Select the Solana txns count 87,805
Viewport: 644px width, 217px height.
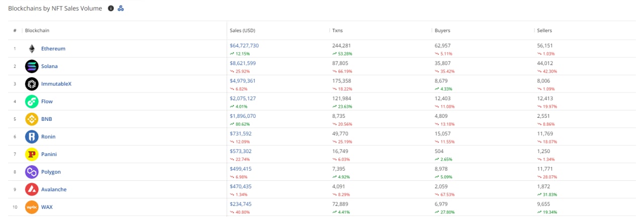tap(340, 63)
